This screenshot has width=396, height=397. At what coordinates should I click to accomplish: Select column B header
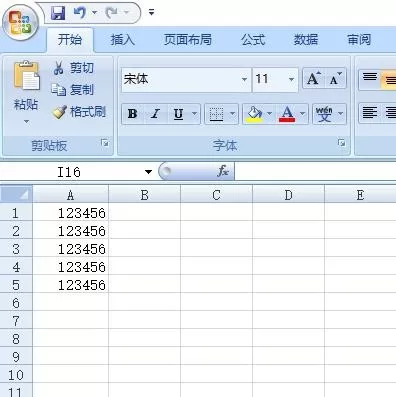pos(144,194)
